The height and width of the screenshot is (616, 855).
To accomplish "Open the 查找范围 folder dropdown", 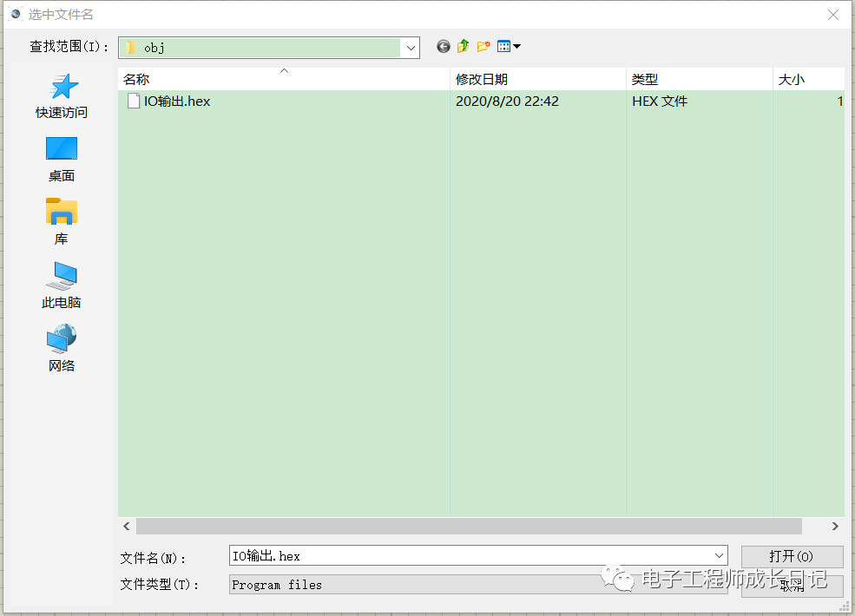I will tap(411, 48).
